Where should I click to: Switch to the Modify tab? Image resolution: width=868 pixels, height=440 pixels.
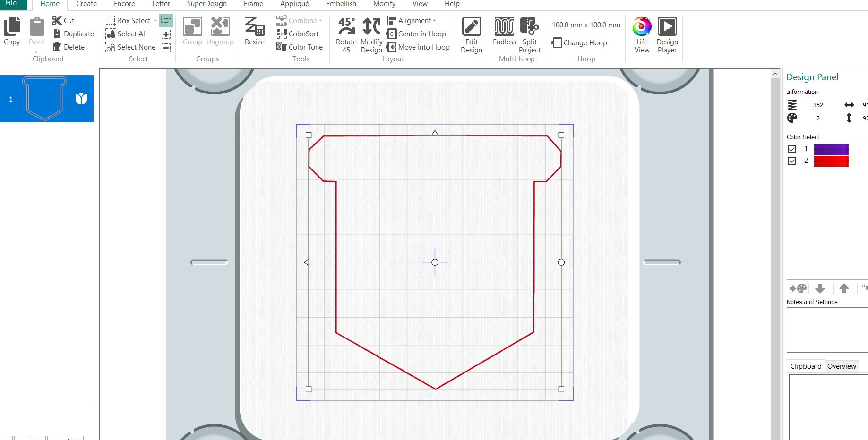[384, 4]
